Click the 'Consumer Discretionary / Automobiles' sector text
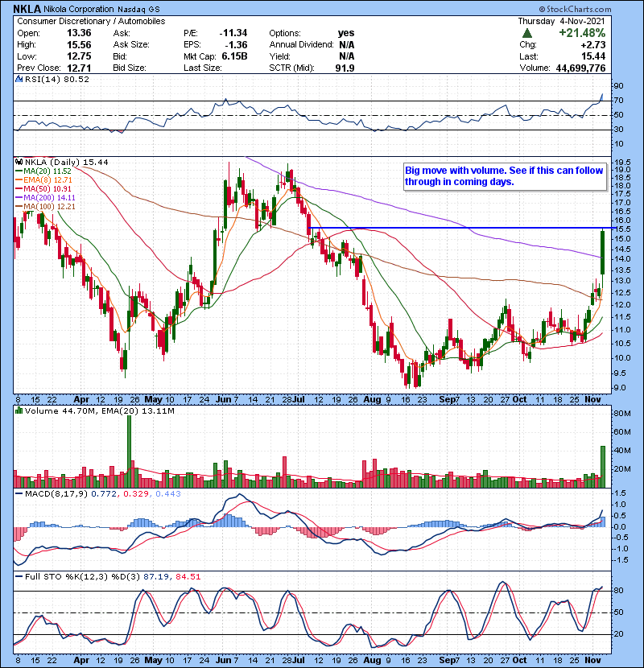Image resolution: width=644 pixels, height=668 pixels. [91, 21]
